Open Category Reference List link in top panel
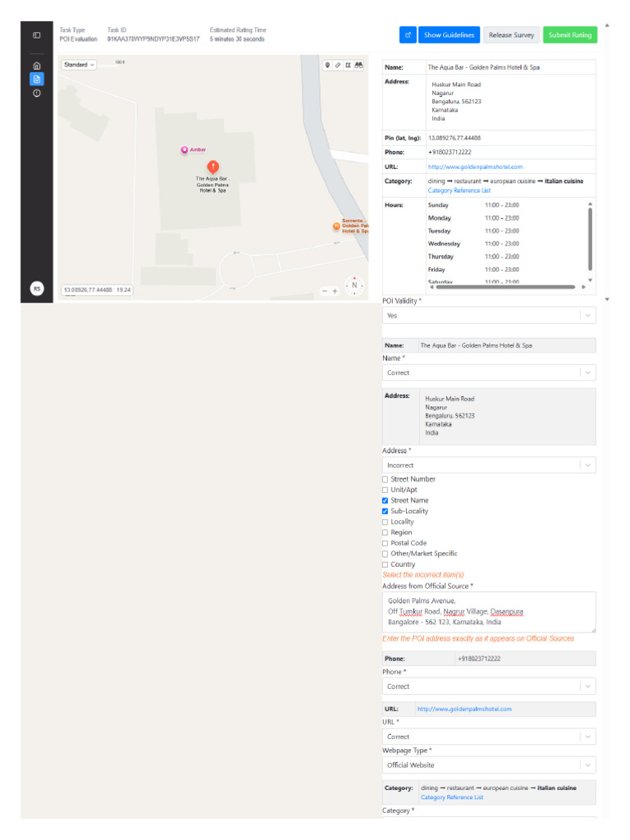Image resolution: width=630 pixels, height=840 pixels. tap(459, 190)
